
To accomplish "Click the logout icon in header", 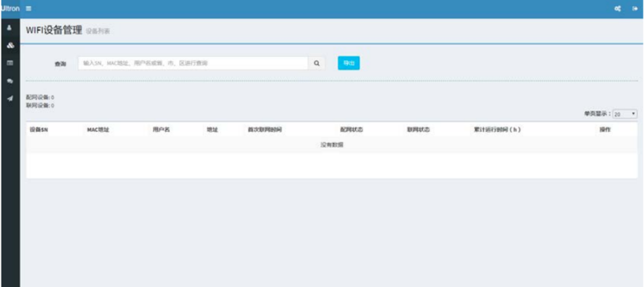I will pos(634,9).
